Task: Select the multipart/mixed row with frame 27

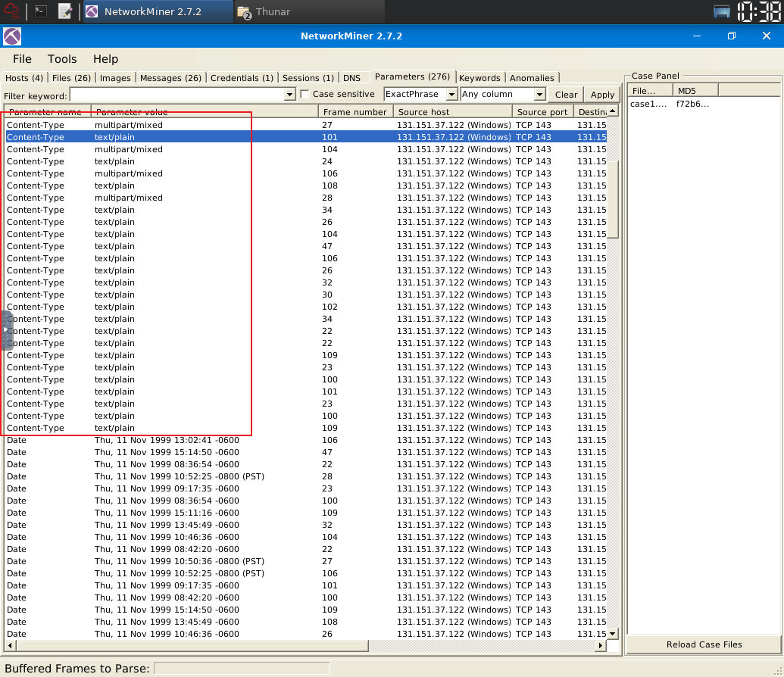Action: click(x=305, y=125)
